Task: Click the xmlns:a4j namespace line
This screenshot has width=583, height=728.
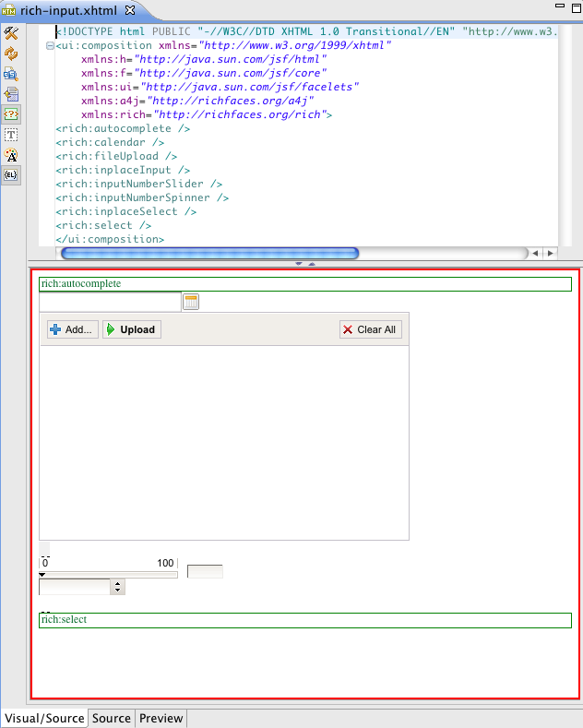Action: coord(197,101)
